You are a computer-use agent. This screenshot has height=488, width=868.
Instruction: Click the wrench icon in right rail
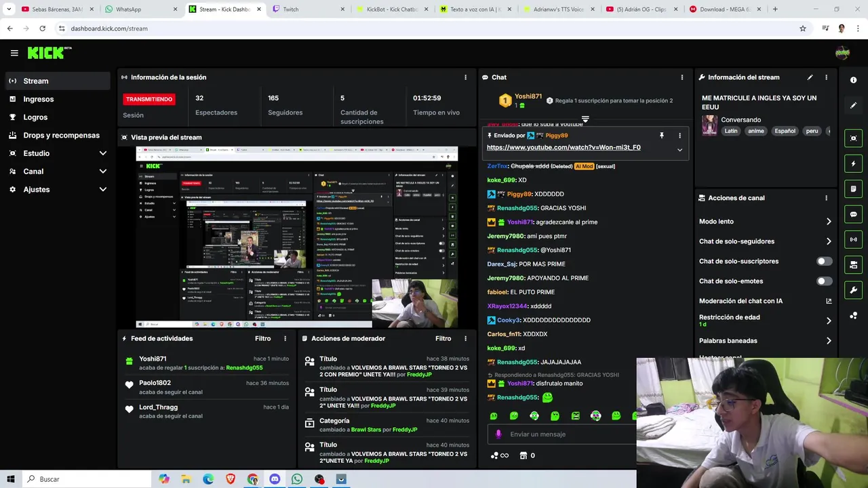tap(853, 290)
